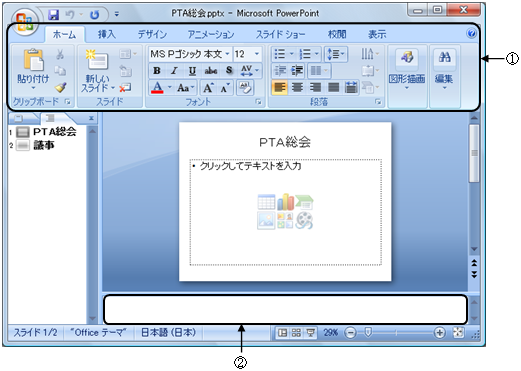The image size is (521, 371).
Task: Expand the font color dropdown arrow
Action: click(x=170, y=88)
